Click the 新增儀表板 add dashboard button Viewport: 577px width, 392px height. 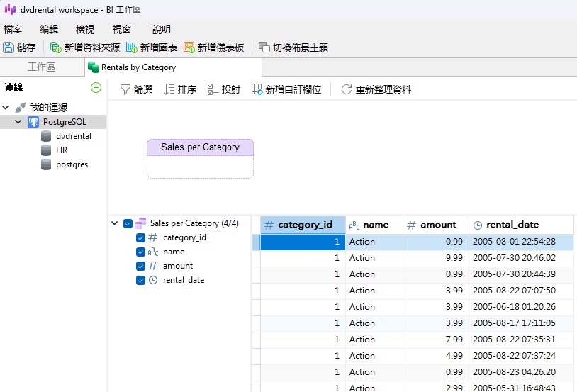pos(214,48)
